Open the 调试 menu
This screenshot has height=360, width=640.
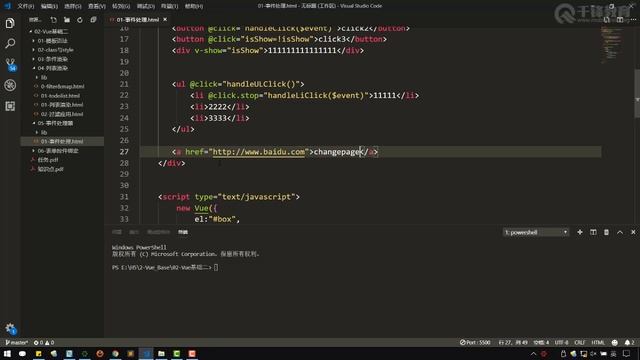click(x=145, y=6)
